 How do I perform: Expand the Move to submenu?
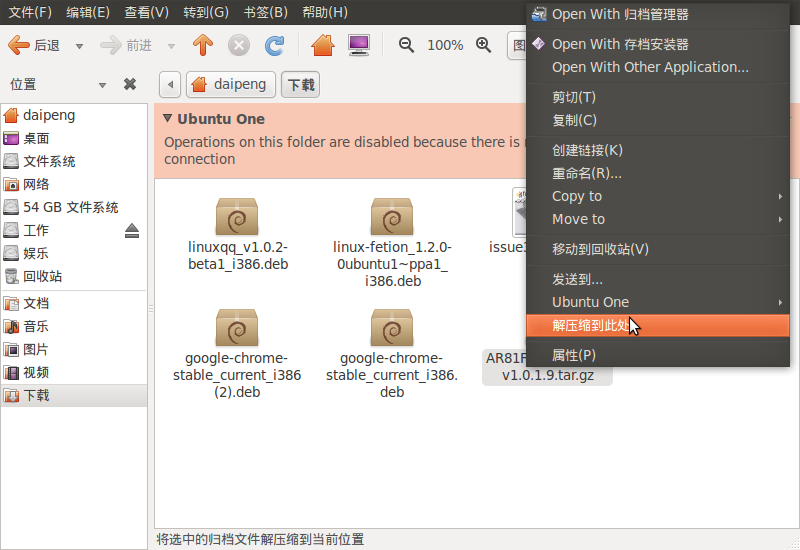coord(658,219)
